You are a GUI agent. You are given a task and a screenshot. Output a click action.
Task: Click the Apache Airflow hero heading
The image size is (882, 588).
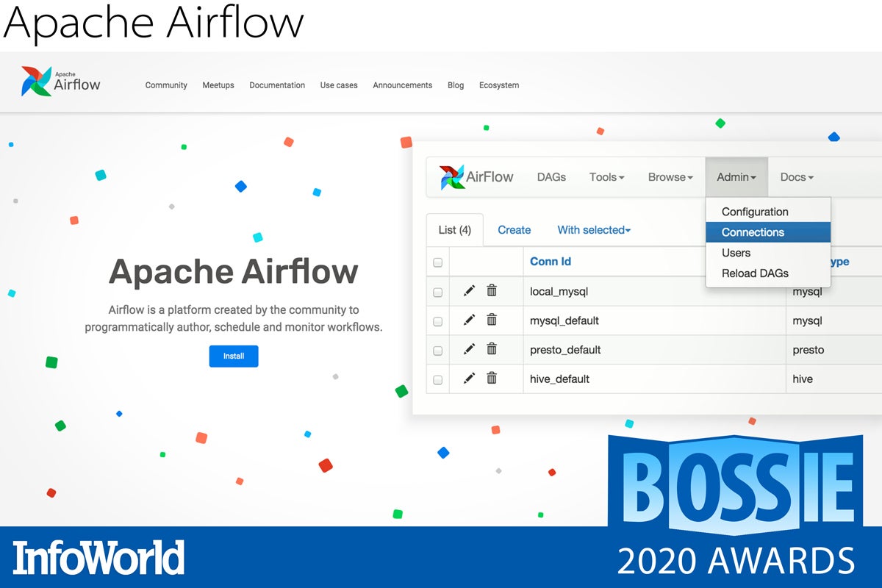click(234, 271)
